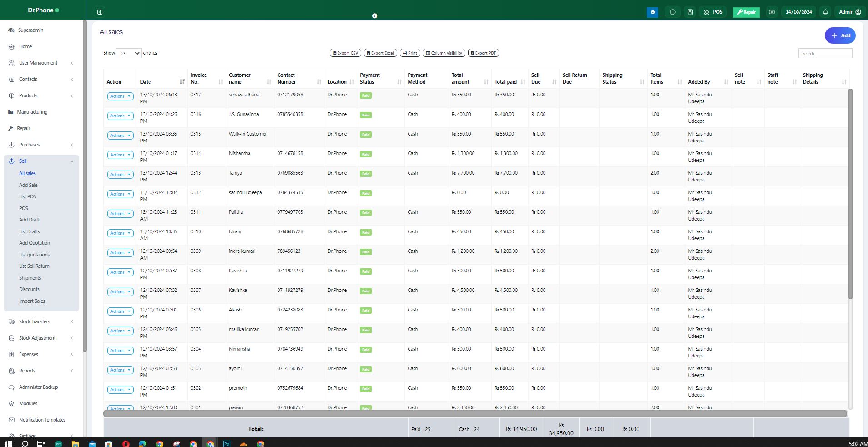Open the Admin user menu

pos(849,12)
